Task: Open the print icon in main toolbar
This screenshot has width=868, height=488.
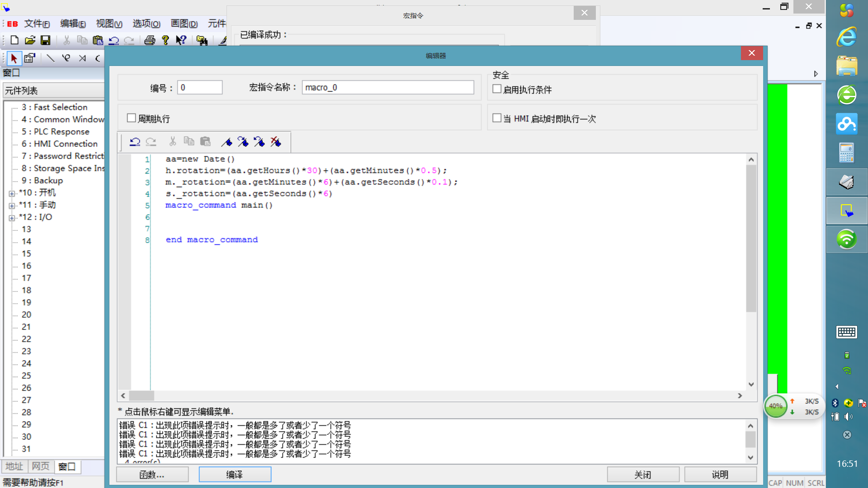Action: (x=150, y=40)
